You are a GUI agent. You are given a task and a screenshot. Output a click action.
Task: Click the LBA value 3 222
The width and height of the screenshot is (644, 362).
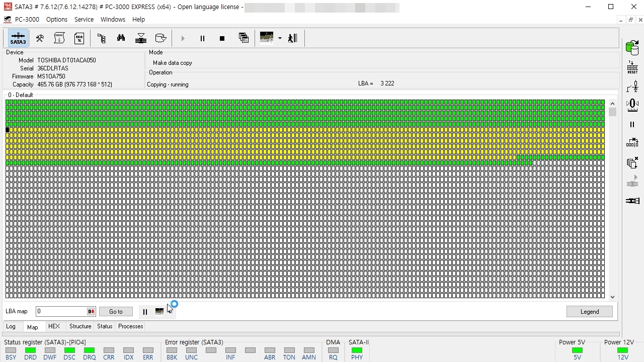click(387, 83)
